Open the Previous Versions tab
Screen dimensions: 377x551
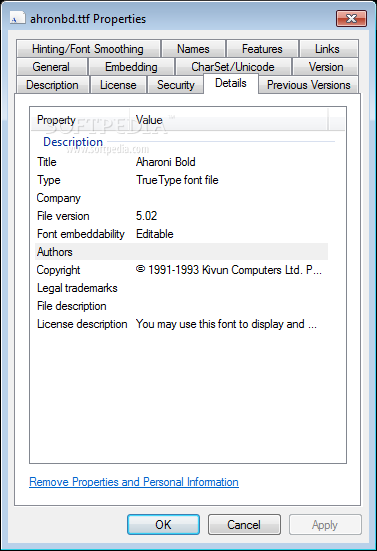pyautogui.click(x=308, y=85)
